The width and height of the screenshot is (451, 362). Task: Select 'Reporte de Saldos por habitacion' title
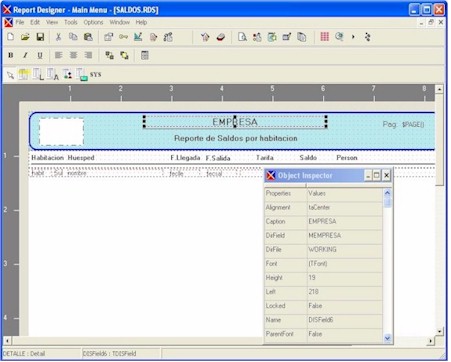(236, 138)
